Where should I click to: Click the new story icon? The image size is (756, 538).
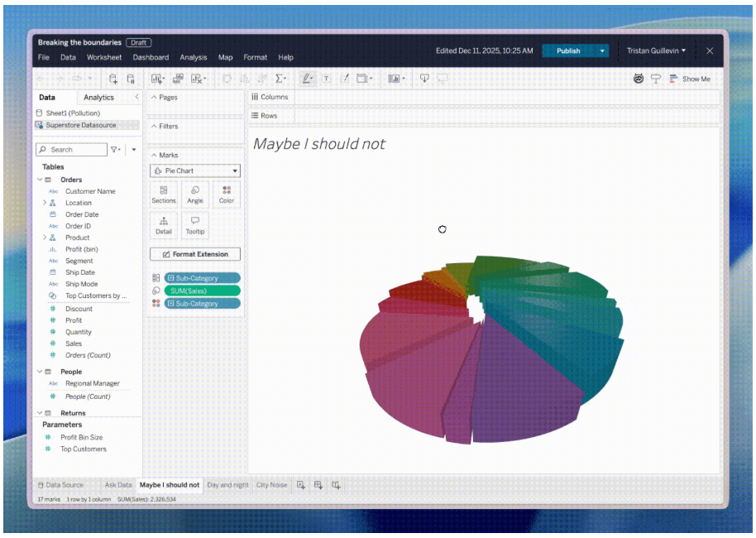point(336,485)
